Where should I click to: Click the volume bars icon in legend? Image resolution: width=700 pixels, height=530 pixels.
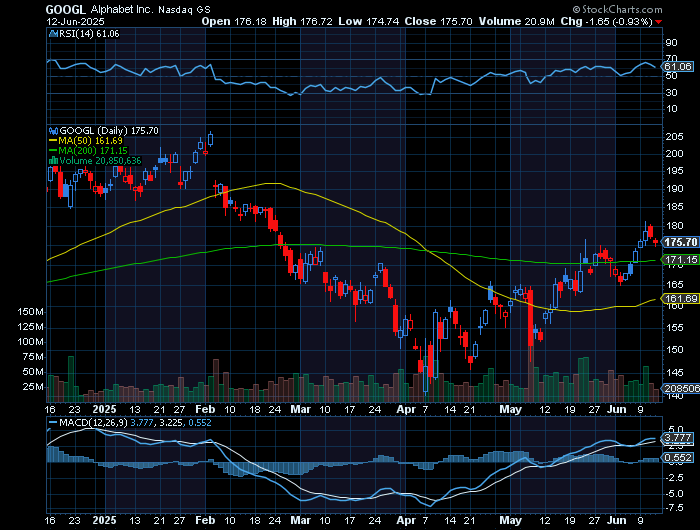pos(53,161)
